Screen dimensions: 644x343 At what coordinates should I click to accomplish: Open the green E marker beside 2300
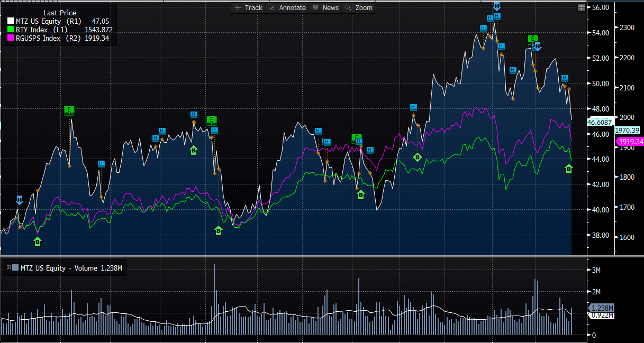[533, 39]
